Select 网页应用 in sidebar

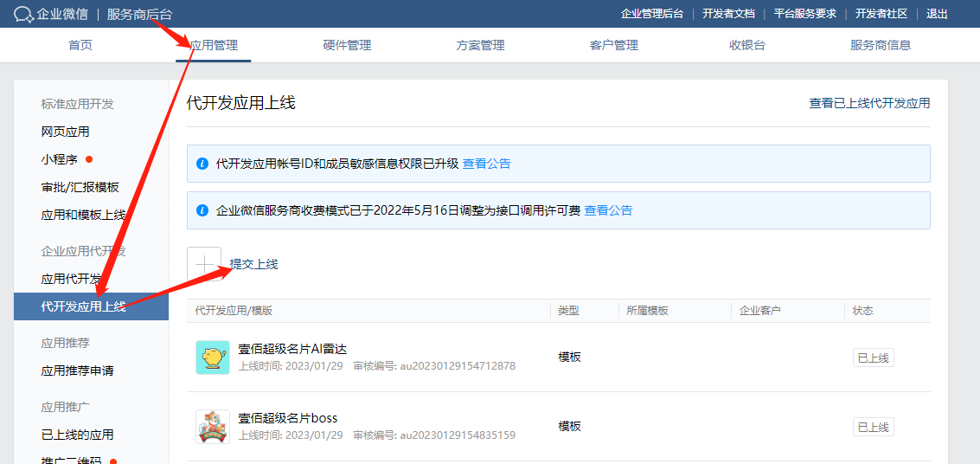point(65,132)
